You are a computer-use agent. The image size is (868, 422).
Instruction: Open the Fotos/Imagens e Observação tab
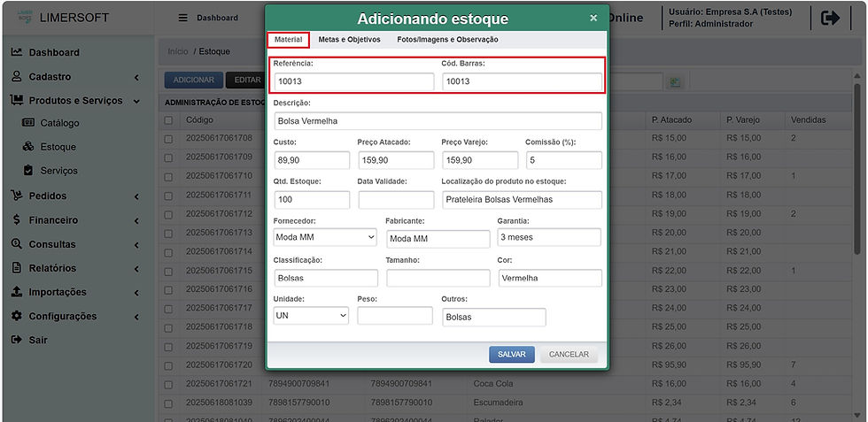click(447, 40)
